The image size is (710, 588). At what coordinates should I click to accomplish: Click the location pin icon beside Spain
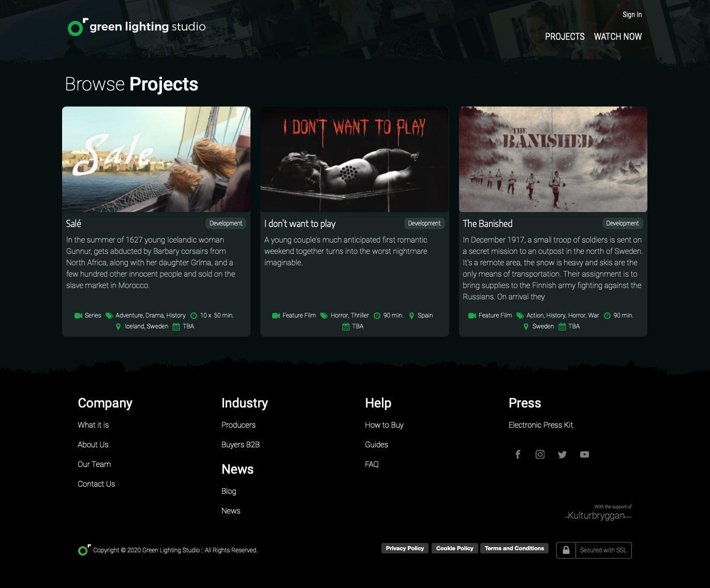click(x=412, y=315)
